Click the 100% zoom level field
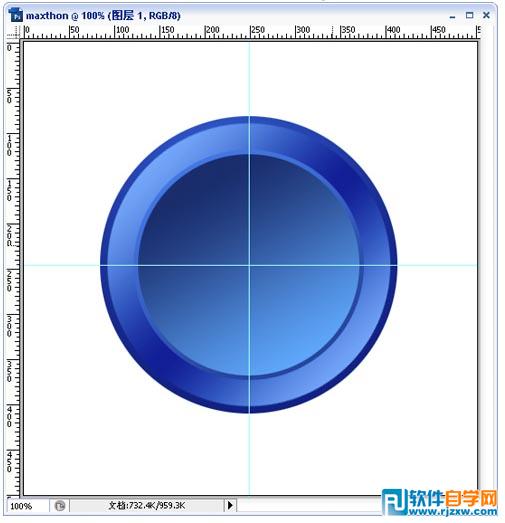The height and width of the screenshot is (523, 505). (27, 506)
